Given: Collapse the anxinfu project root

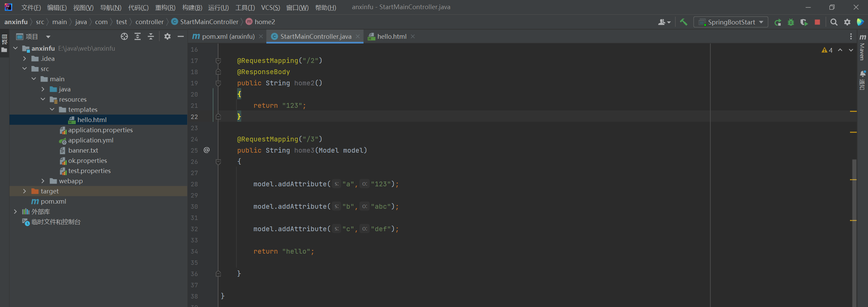Looking at the screenshot, I should (15, 48).
